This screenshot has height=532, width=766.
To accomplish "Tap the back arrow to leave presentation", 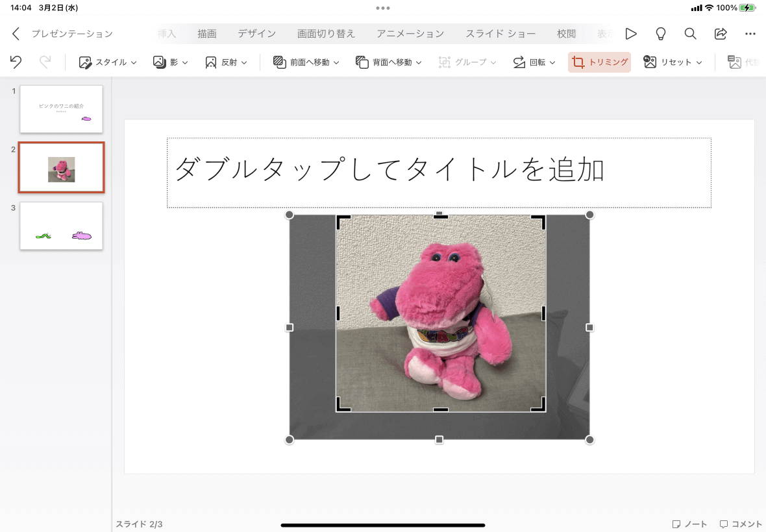I will [x=16, y=34].
